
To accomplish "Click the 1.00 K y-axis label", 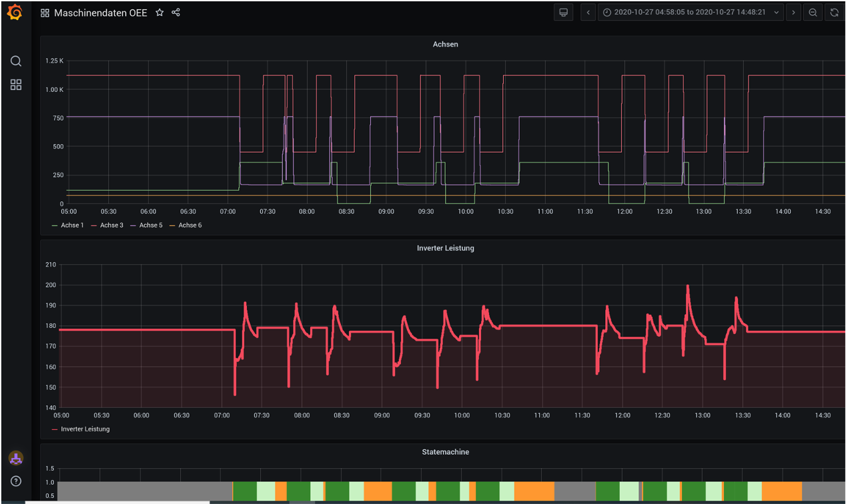I will [54, 89].
